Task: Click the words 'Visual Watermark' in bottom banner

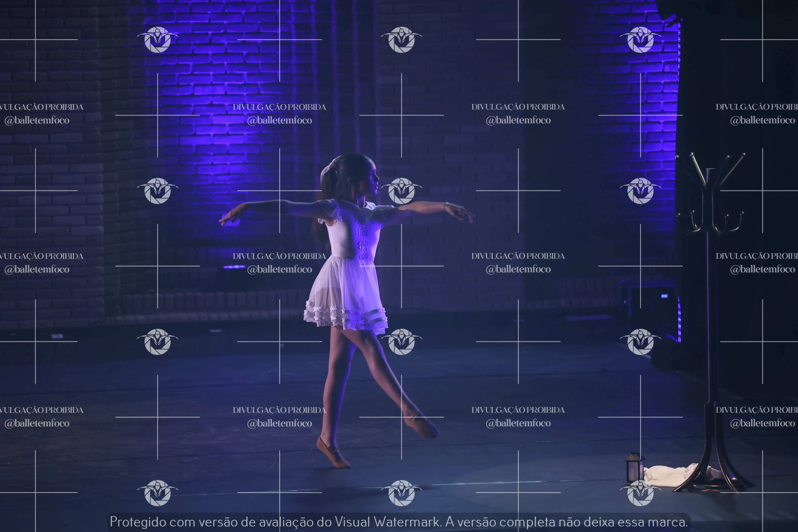Action: [387, 522]
